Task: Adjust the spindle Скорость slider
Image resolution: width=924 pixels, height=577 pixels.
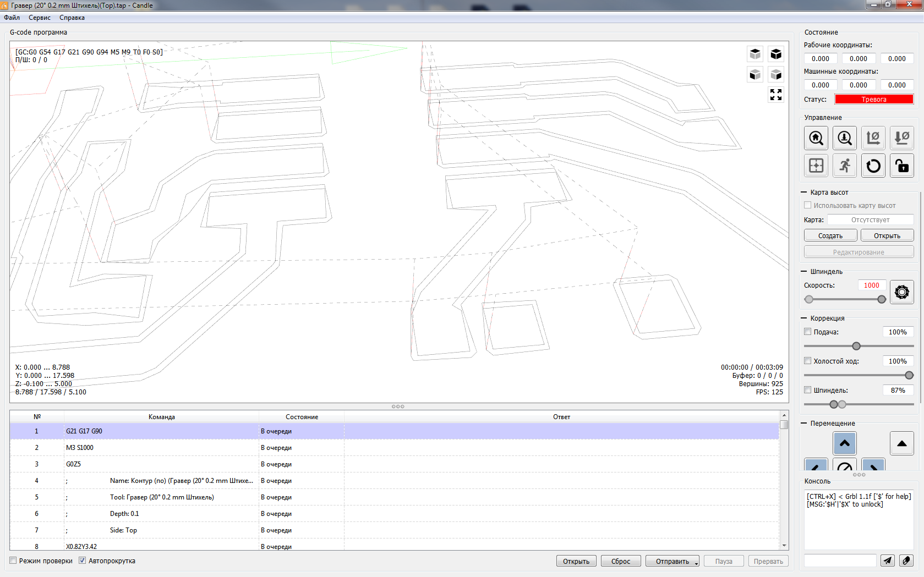Action: tap(845, 299)
